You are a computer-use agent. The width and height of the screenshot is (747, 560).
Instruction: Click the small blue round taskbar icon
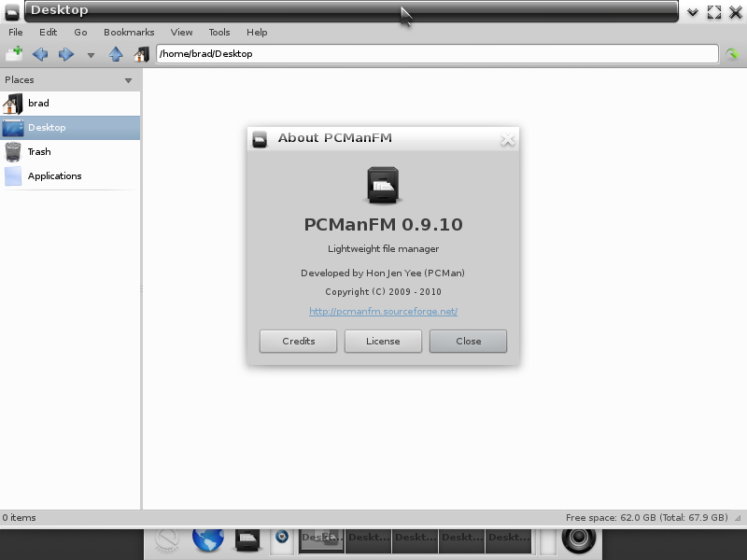click(x=282, y=538)
